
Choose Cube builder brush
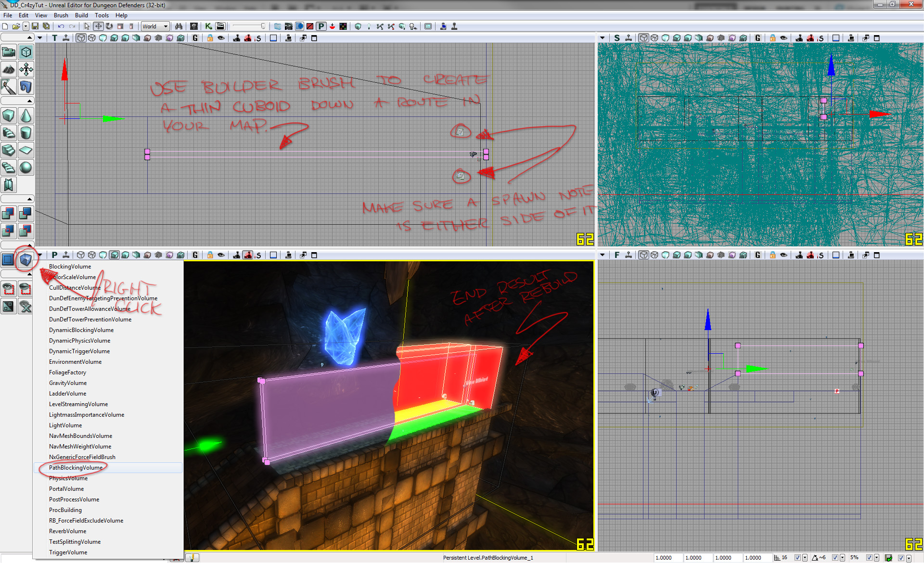9,115
